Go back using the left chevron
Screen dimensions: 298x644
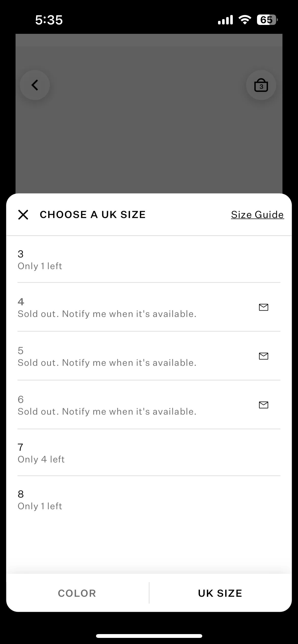pos(35,85)
